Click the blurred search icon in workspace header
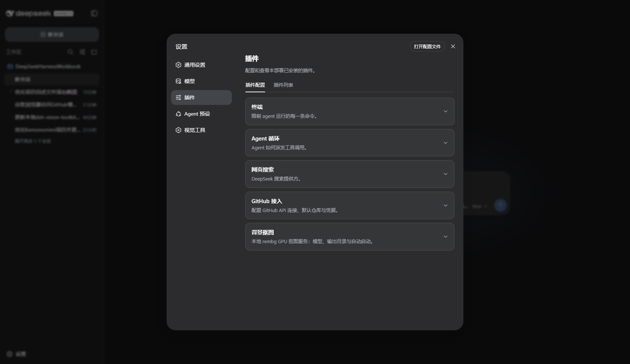Image resolution: width=630 pixels, height=364 pixels. (x=70, y=52)
